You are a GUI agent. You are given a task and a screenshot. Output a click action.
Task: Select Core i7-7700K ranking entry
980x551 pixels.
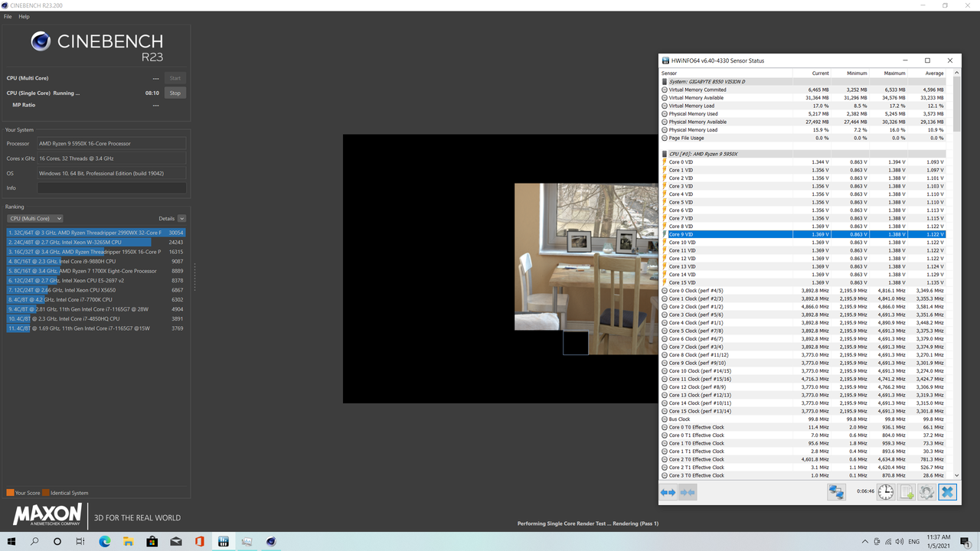pyautogui.click(x=96, y=299)
